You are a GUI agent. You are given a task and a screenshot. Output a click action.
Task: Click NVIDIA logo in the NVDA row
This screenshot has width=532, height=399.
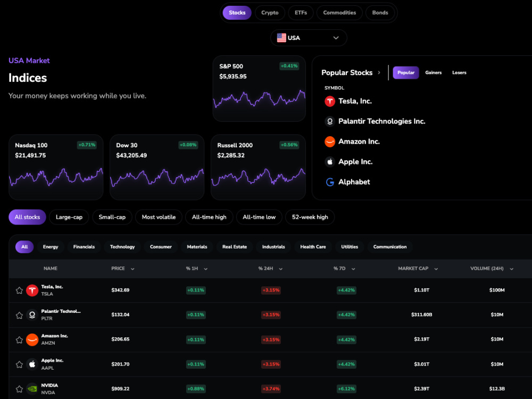point(32,389)
